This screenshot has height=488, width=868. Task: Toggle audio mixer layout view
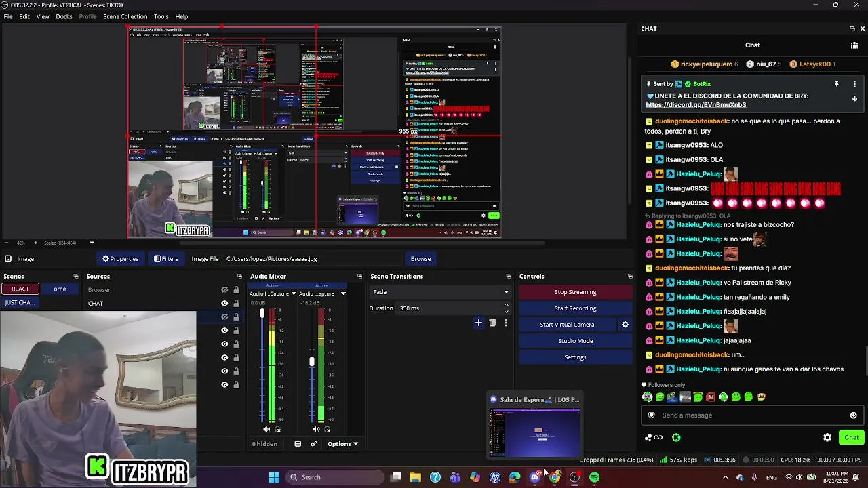click(x=298, y=444)
